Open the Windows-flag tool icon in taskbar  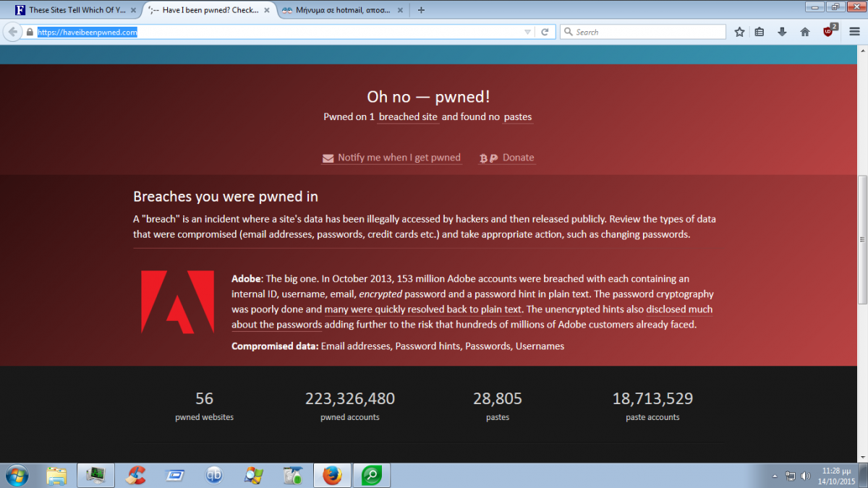pos(254,475)
